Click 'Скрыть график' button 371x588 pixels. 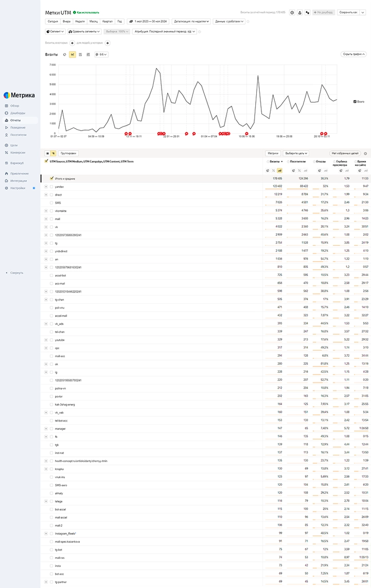pos(354,54)
